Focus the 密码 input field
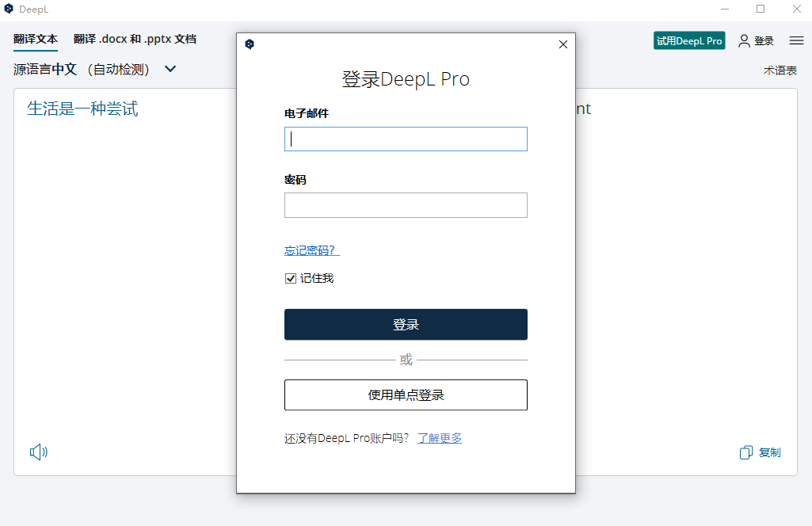Screen dimensions: 812x526 click(406, 205)
